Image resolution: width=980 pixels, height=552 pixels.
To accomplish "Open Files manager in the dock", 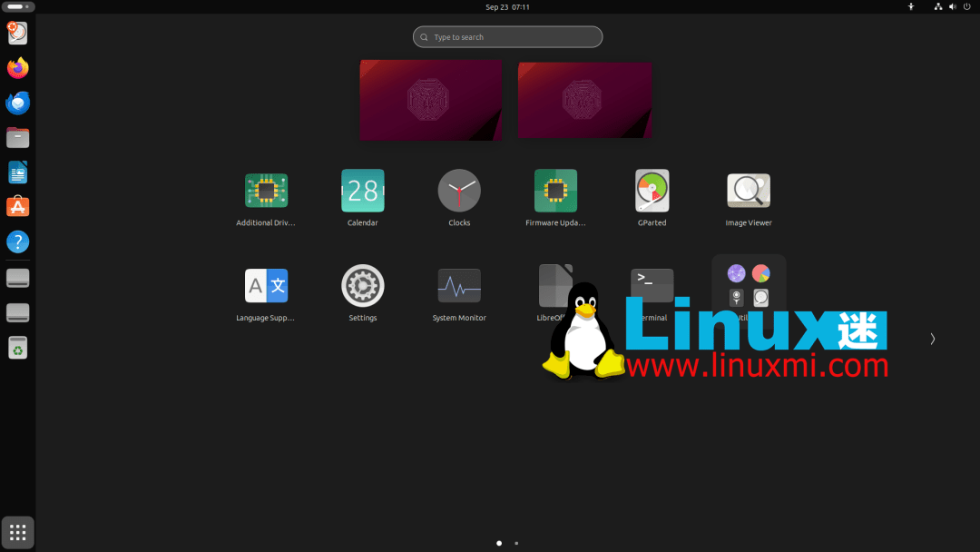I will click(17, 137).
